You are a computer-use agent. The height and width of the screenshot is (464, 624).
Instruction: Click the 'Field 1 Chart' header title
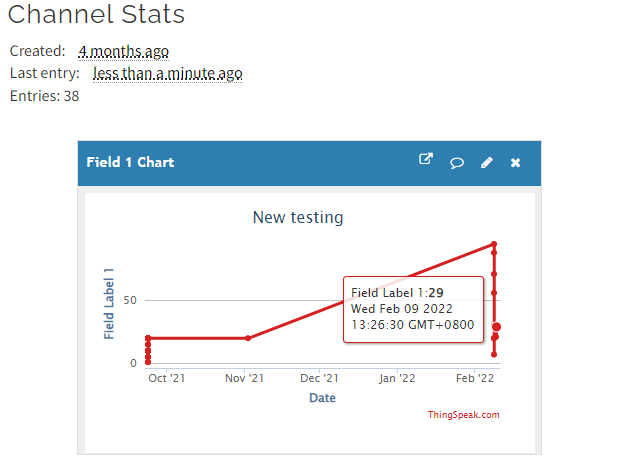(130, 162)
